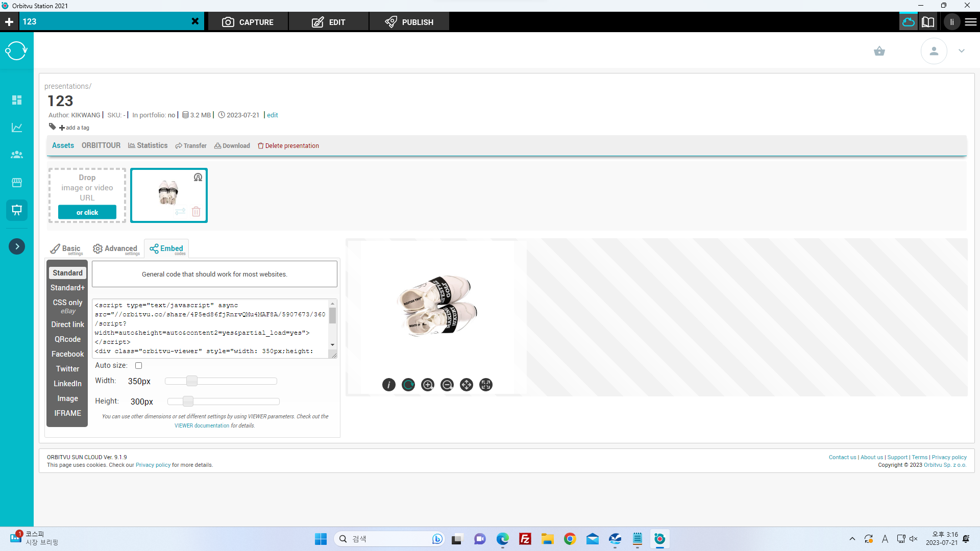Switch to the EDIT mode

coord(329,22)
